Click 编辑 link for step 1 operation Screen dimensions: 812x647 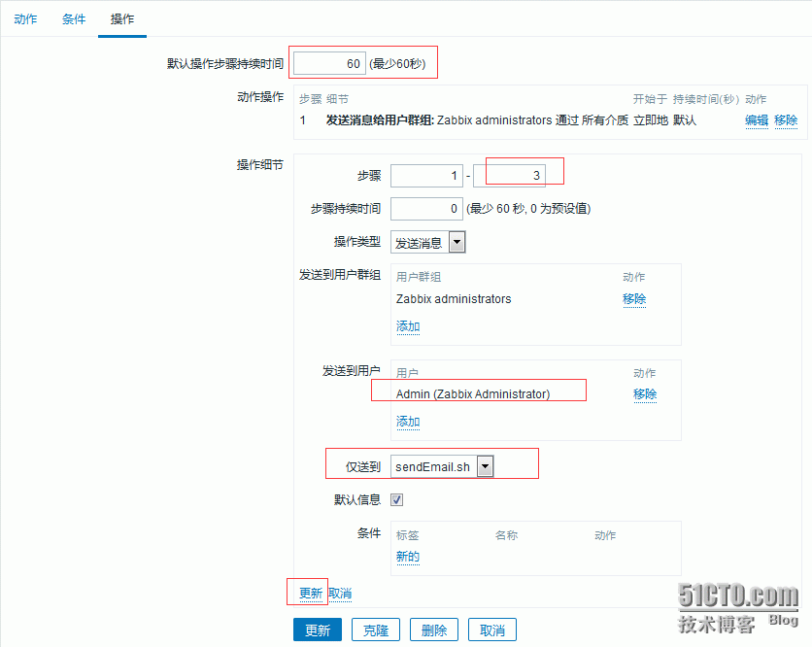(757, 120)
